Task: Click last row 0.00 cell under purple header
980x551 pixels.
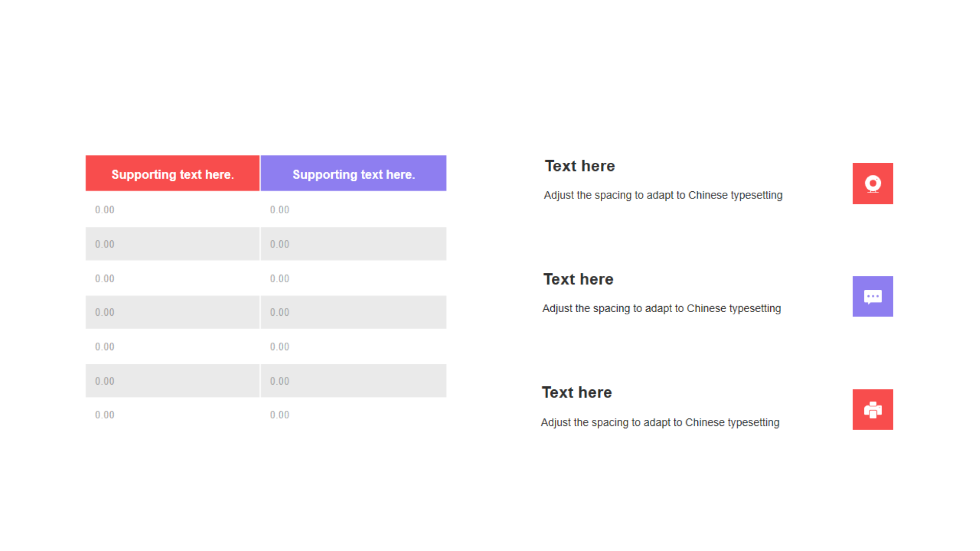Action: click(x=354, y=415)
